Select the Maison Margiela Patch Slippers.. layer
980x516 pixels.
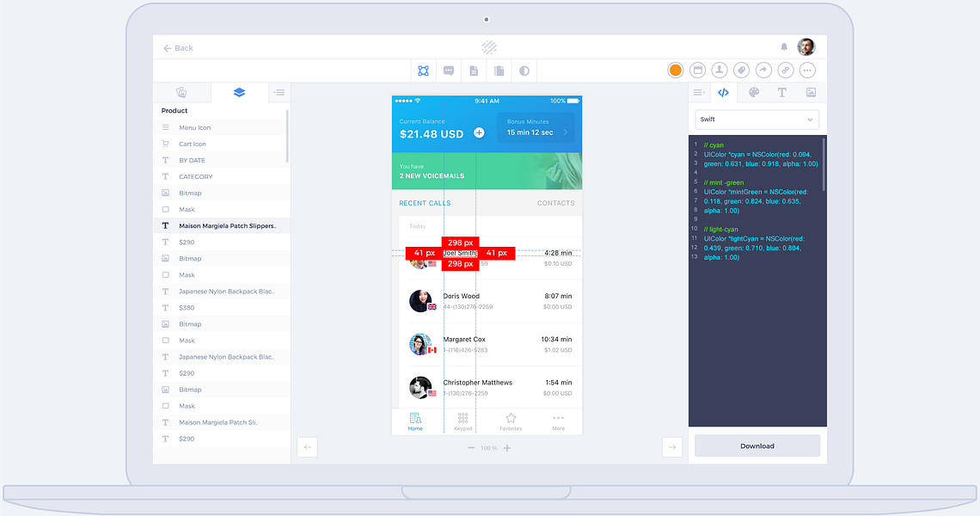(x=221, y=226)
